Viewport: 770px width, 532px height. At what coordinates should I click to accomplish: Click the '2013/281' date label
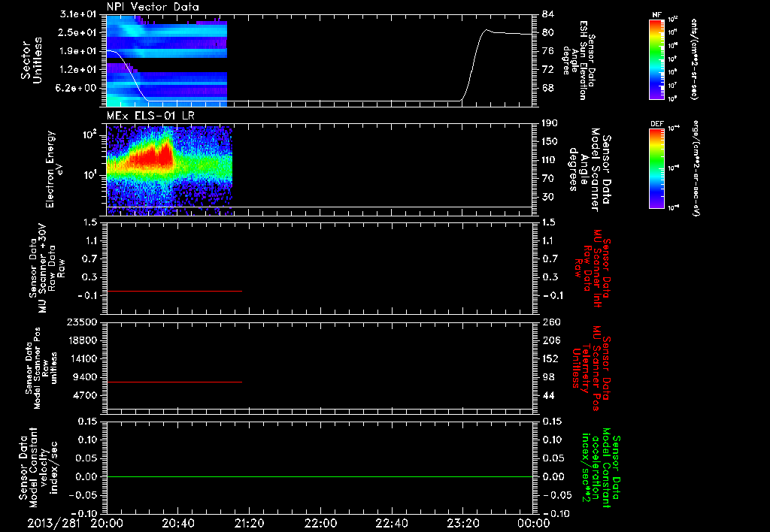click(53, 523)
